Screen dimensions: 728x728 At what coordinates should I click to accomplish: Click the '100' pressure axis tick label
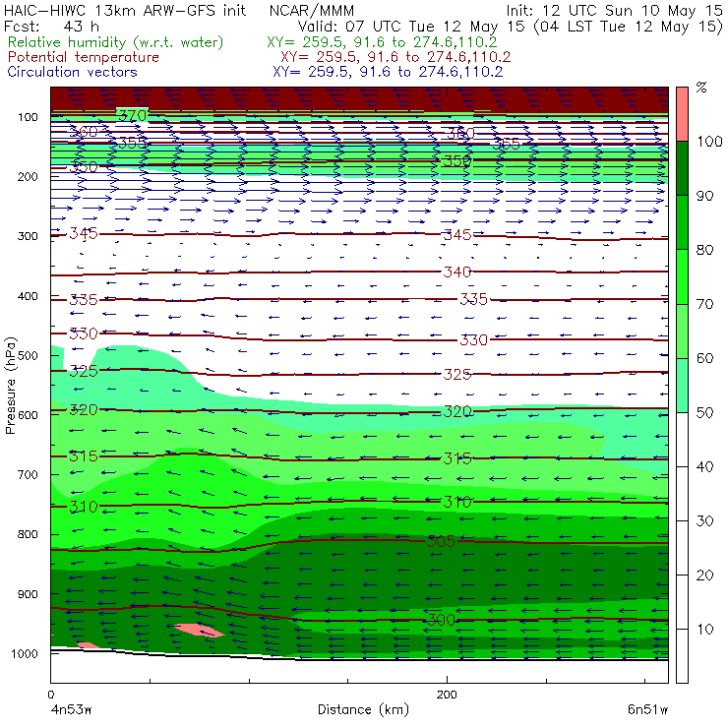28,117
